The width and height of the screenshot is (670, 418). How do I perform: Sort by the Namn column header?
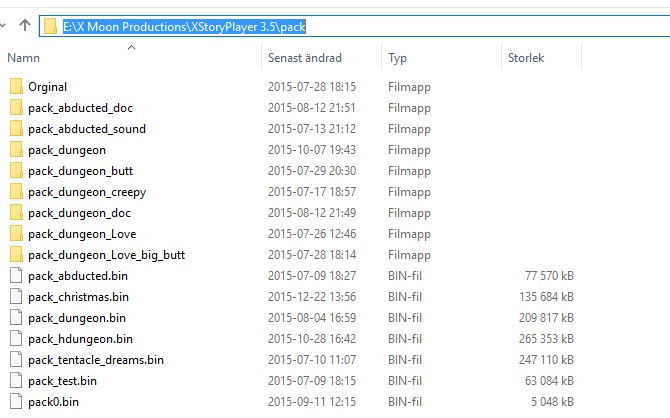[x=24, y=58]
